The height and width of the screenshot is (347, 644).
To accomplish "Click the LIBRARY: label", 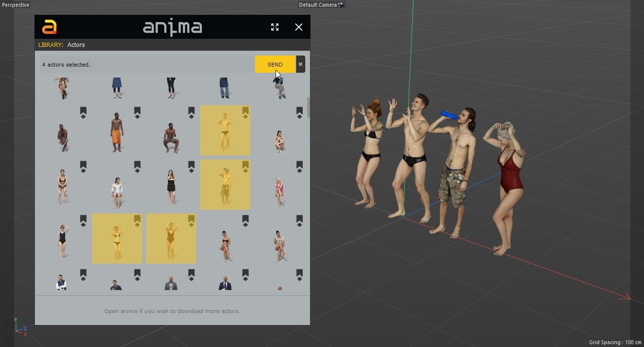I will [x=51, y=45].
